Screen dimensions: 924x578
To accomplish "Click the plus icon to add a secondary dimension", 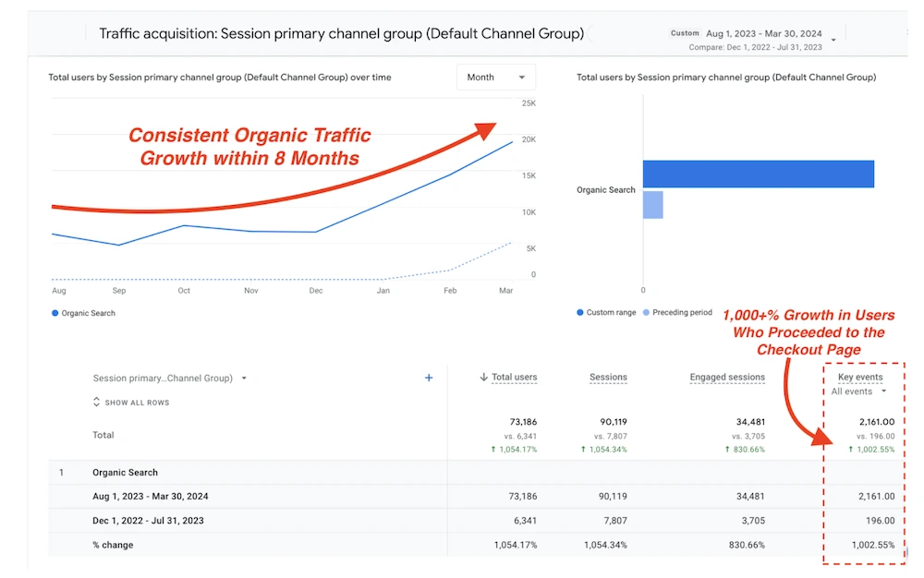I will click(x=428, y=378).
